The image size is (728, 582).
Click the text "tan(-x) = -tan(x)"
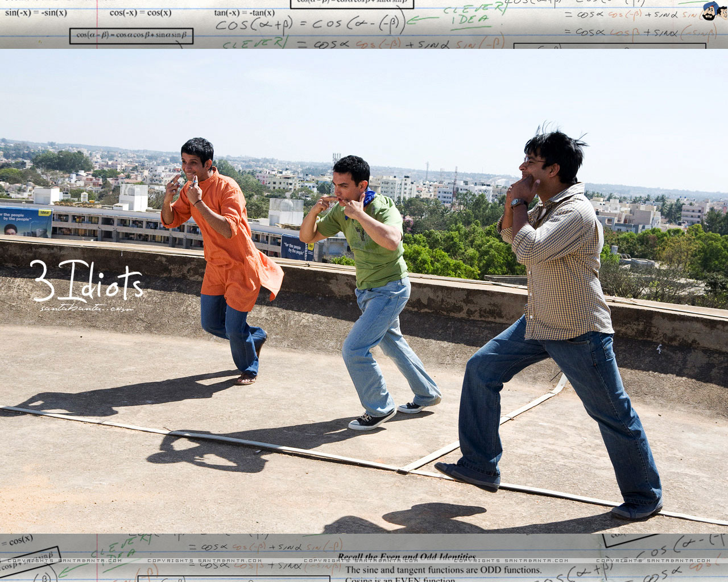245,13
